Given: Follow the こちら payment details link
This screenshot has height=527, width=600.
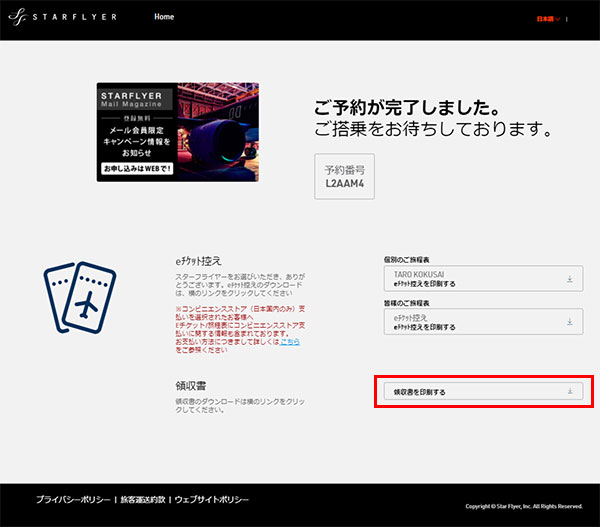Looking at the screenshot, I should click(289, 342).
